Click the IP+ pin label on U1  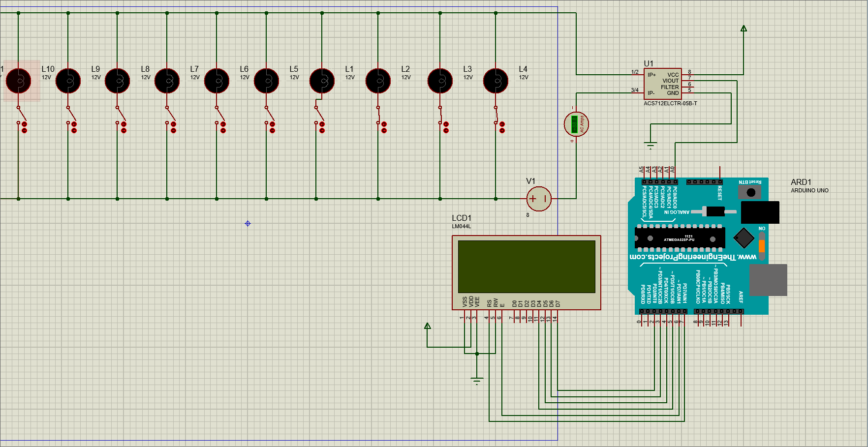coord(651,75)
